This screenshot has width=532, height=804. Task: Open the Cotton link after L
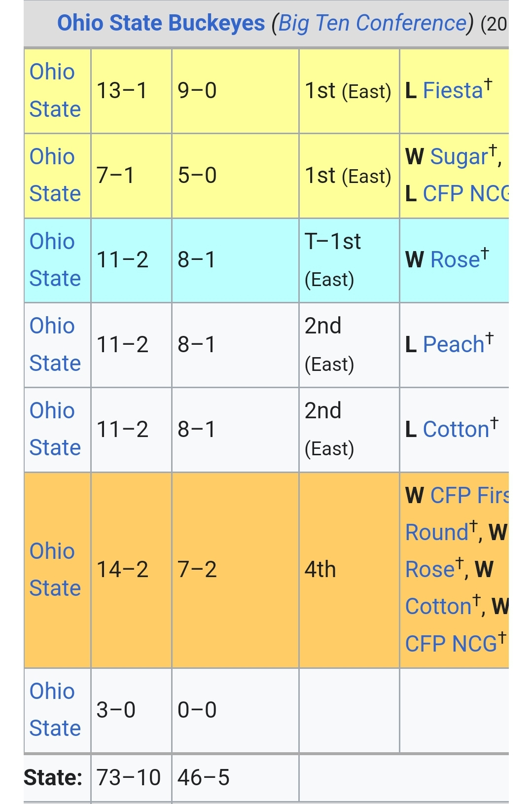click(456, 429)
